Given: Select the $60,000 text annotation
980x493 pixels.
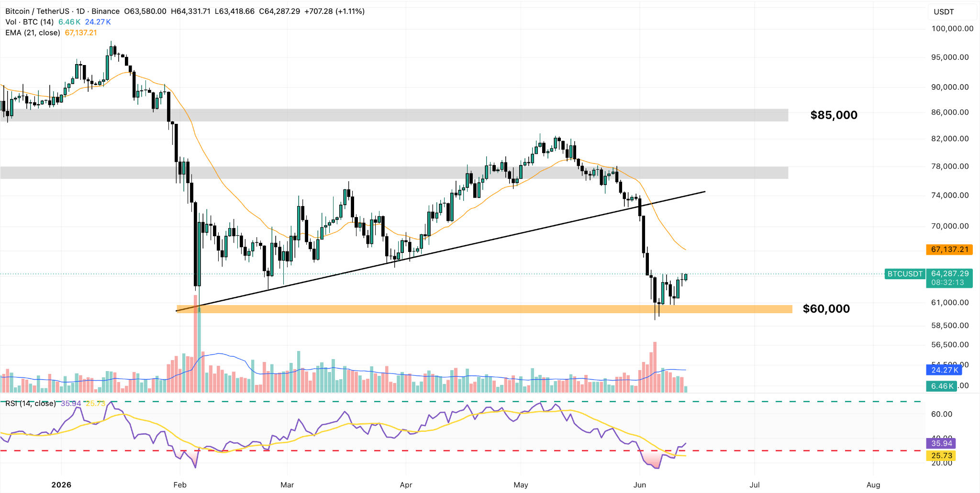Looking at the screenshot, I should (x=826, y=309).
